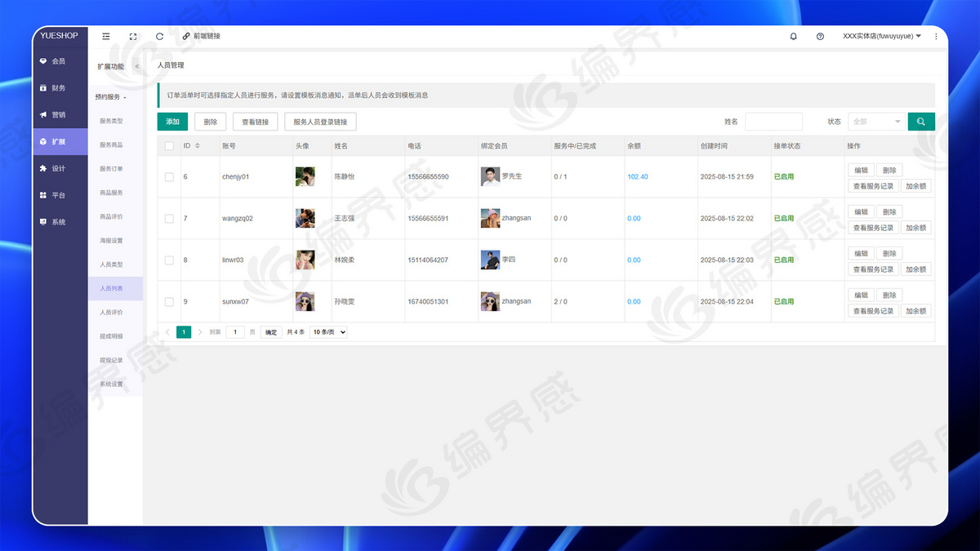Open 提成明细 in the submenu
Viewport: 980px width, 551px height.
tap(111, 336)
